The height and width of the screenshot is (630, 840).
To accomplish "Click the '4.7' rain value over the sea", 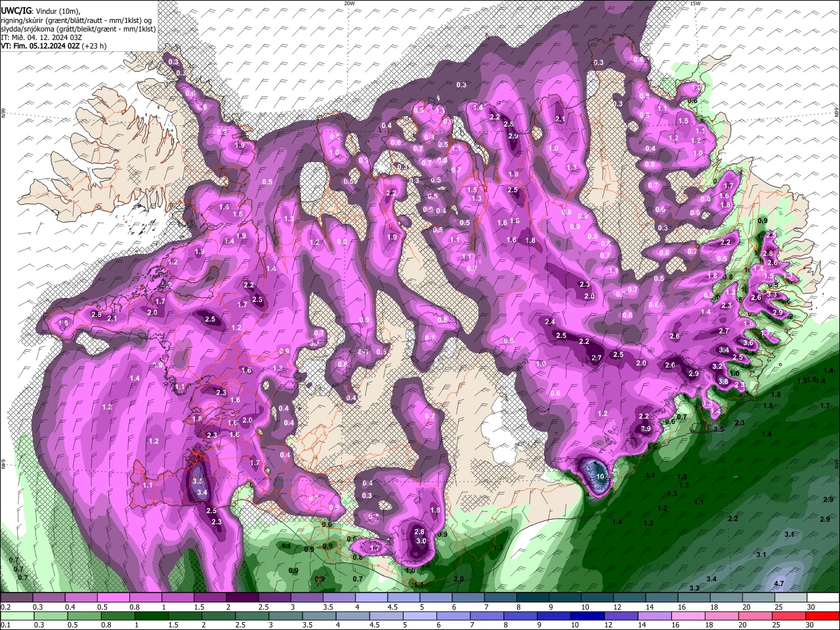I will [x=779, y=583].
